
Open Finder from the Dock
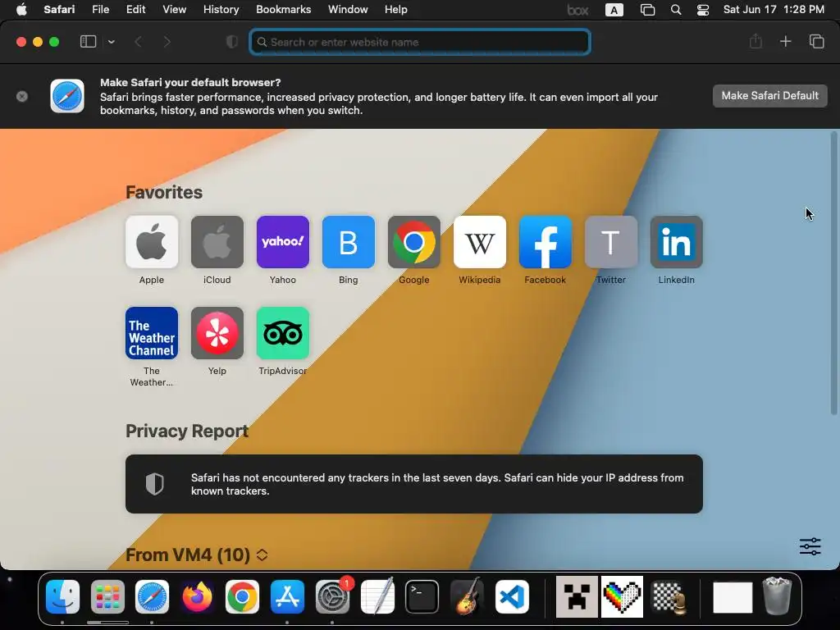(62, 596)
